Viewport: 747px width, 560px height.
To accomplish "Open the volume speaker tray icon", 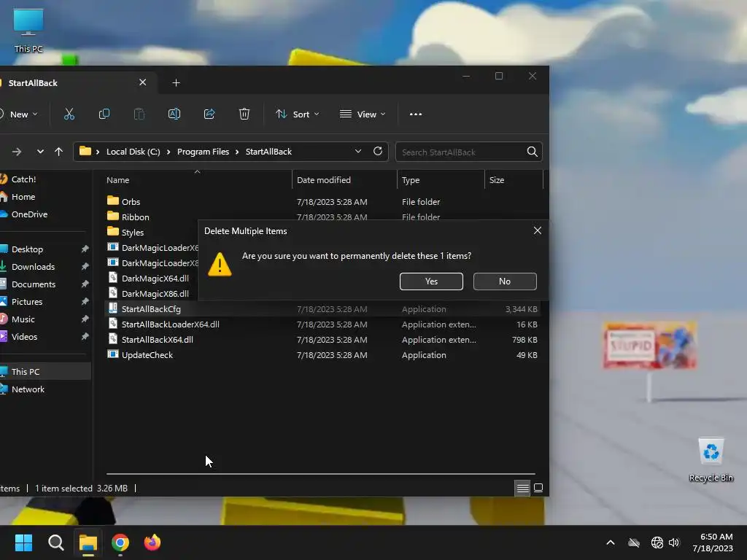I will click(x=673, y=542).
